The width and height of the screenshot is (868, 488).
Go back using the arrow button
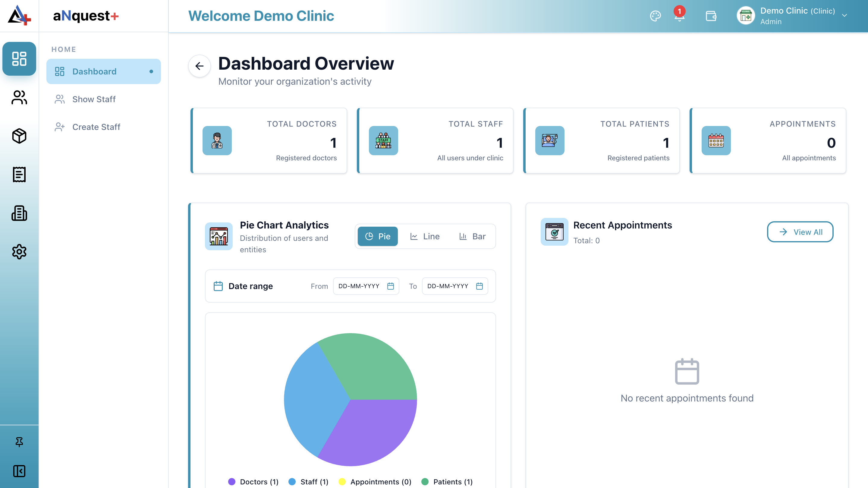coord(200,66)
